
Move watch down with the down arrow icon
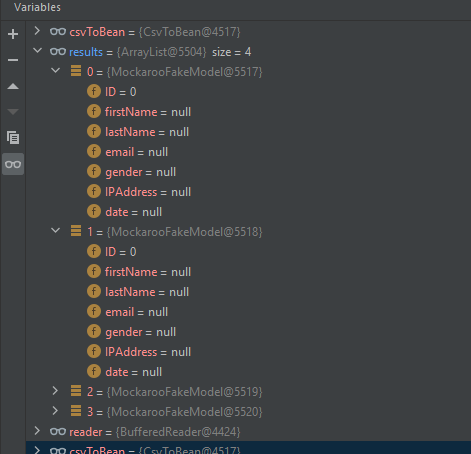coord(13,112)
